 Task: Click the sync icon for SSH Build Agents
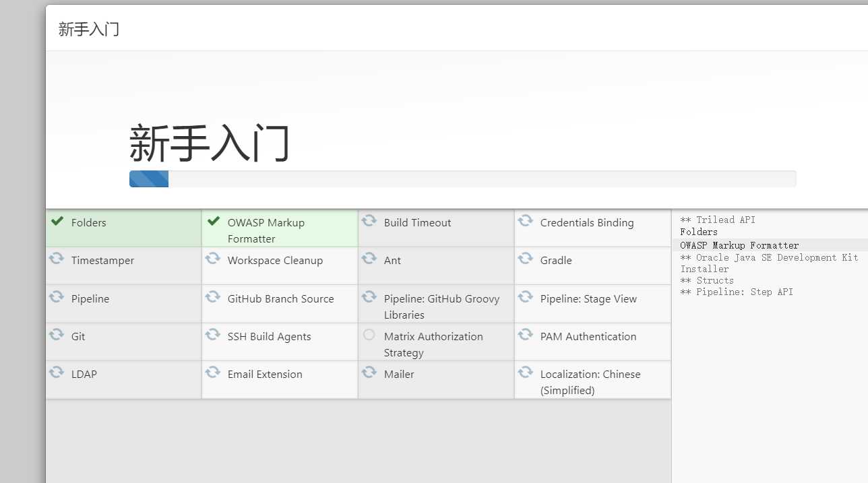pyautogui.click(x=212, y=334)
